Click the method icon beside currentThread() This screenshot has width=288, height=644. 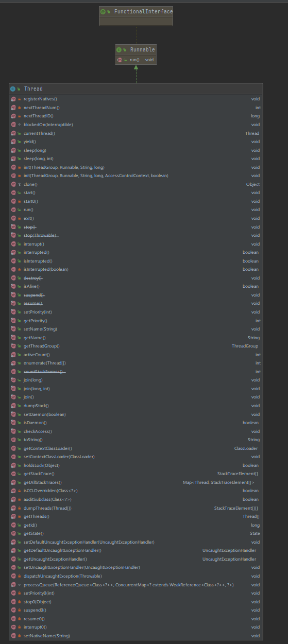pyautogui.click(x=13, y=133)
